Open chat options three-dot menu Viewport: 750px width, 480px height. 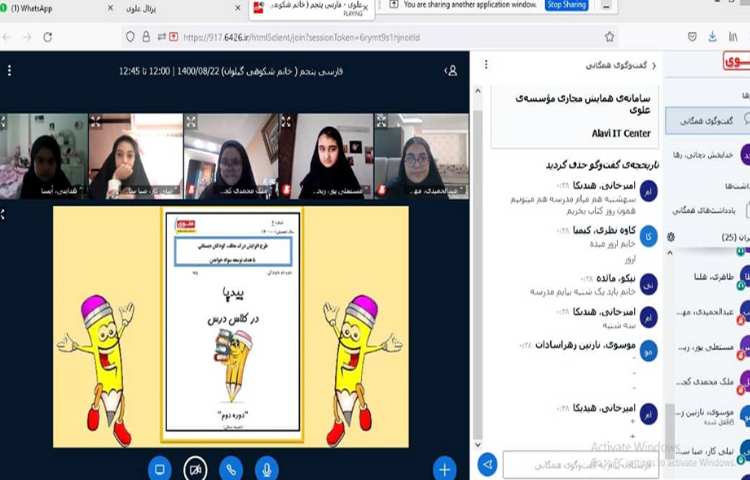486,65
